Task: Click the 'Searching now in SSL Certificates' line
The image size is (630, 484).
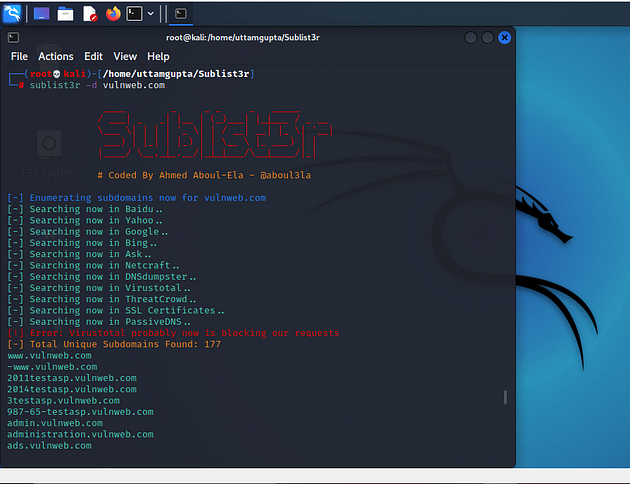Action: pos(116,310)
